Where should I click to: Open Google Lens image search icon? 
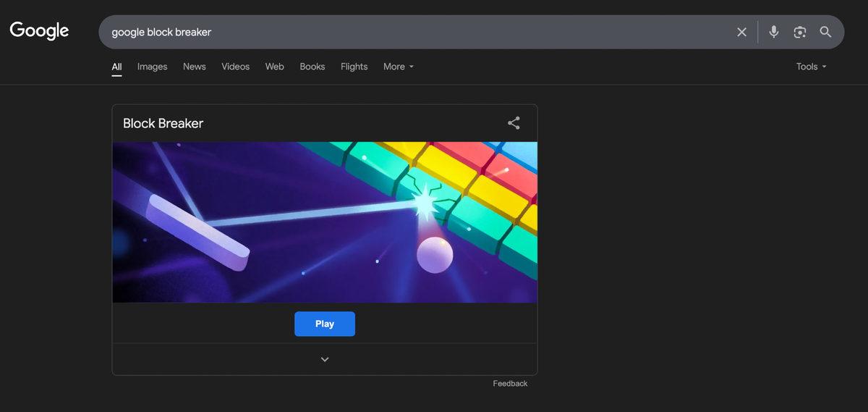point(799,32)
